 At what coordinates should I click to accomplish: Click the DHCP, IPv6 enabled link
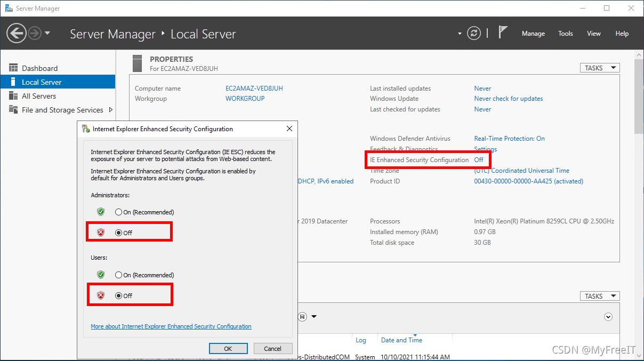coord(325,181)
